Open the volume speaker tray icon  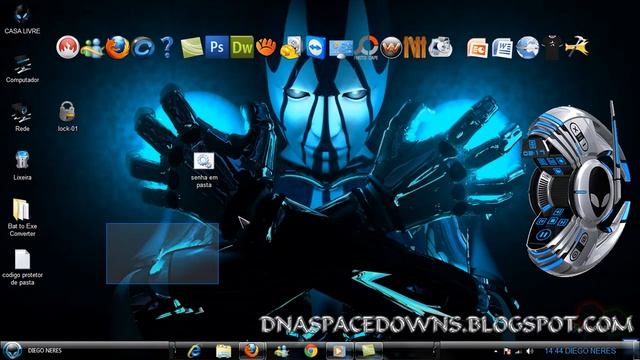click(x=529, y=351)
